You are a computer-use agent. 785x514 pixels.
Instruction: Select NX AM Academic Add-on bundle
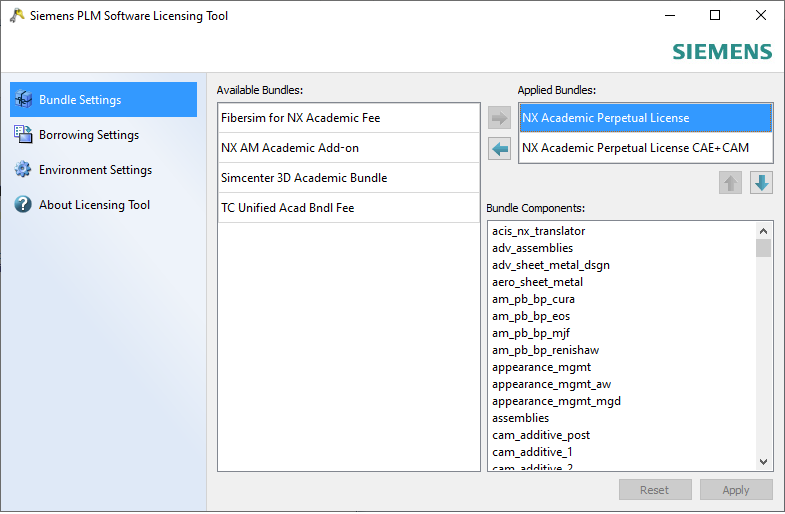(x=290, y=148)
